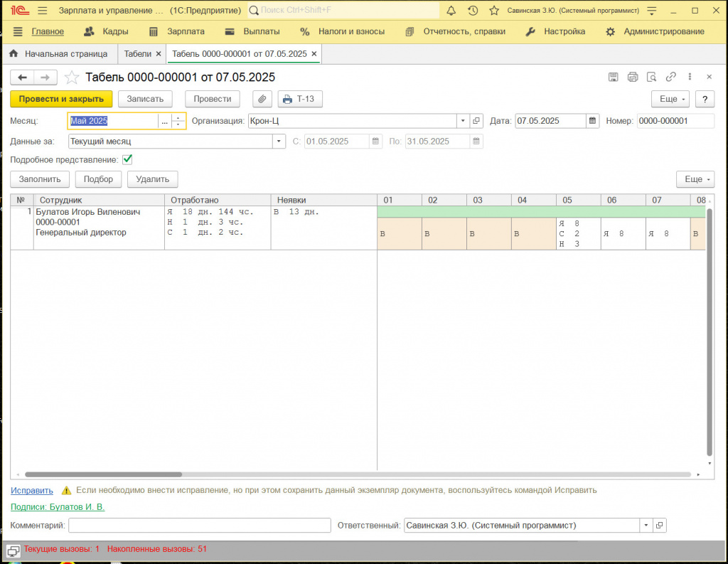Click the Записать button
Screen dimensions: 728x564
point(145,99)
